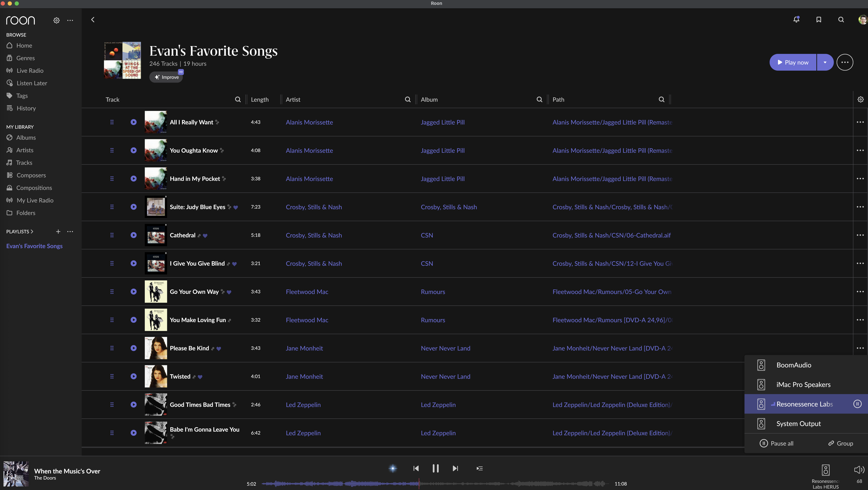Open the volume control speaker icon
The height and width of the screenshot is (490, 868).
pyautogui.click(x=859, y=470)
